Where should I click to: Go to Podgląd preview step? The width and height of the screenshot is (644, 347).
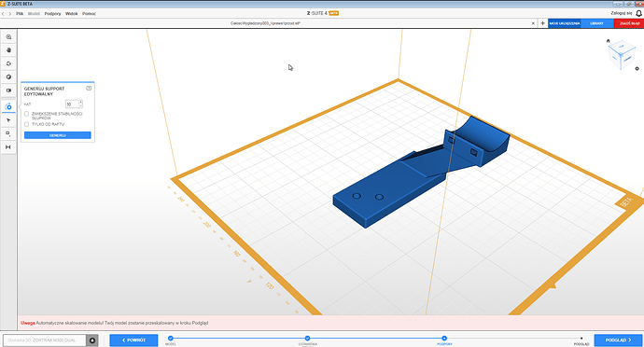[x=618, y=340]
